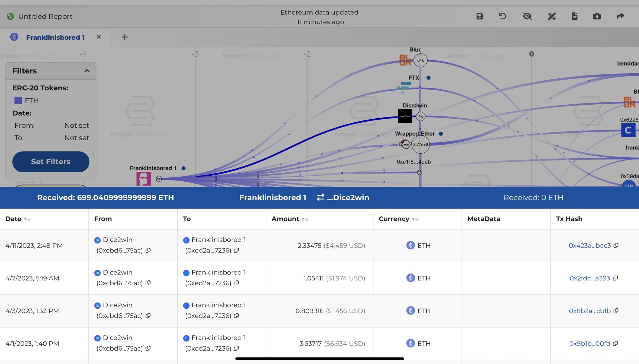Click the blue dot beside FTX label
Image resolution: width=639 pixels, height=364 pixels.
428,78
